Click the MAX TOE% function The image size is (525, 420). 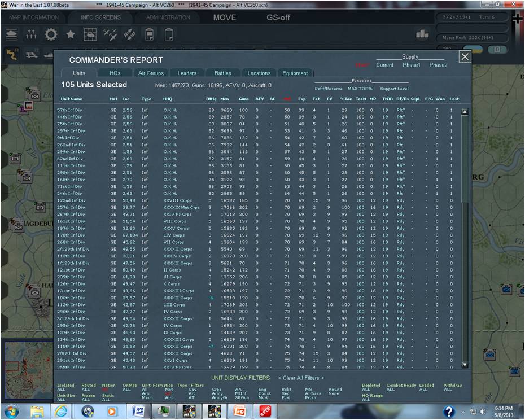coord(360,89)
